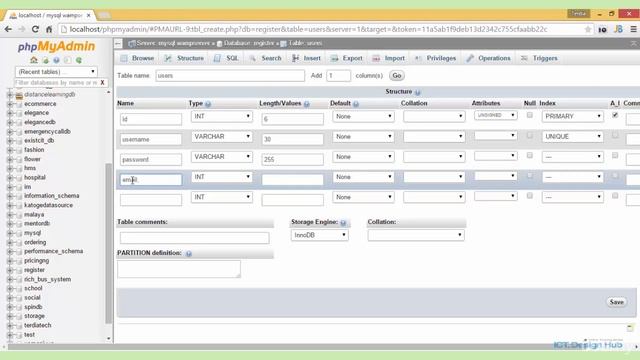This screenshot has width=640, height=360.
Task: Click Length/Values field for email row
Action: [293, 180]
